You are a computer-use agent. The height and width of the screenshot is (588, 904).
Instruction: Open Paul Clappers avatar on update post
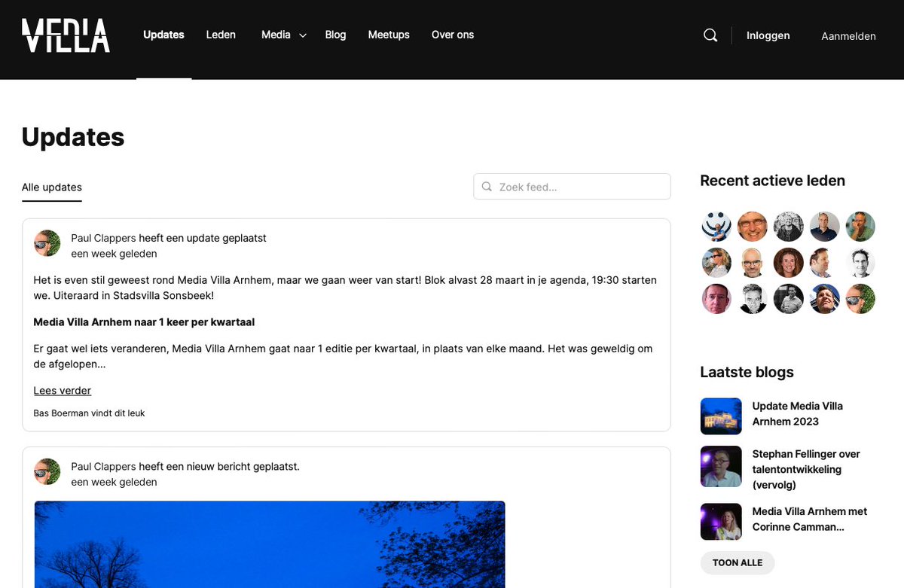pyautogui.click(x=47, y=243)
